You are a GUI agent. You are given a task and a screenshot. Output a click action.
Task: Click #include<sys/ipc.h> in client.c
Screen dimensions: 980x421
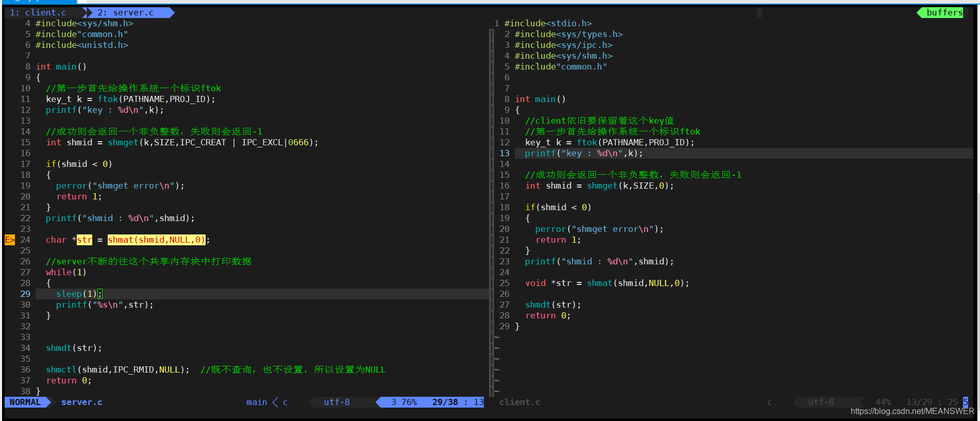(x=563, y=45)
